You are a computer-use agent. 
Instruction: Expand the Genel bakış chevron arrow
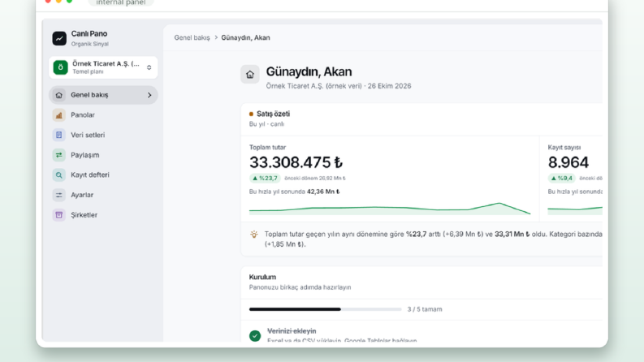click(149, 95)
